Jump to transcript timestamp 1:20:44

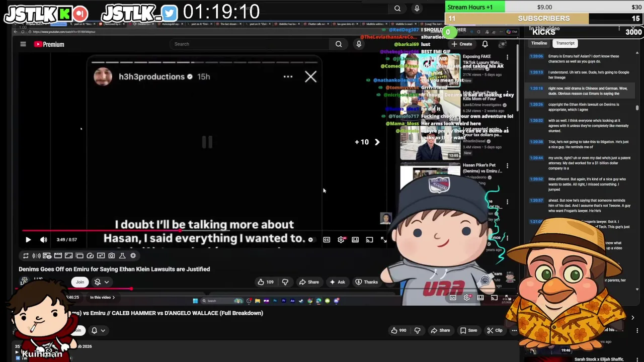536,158
